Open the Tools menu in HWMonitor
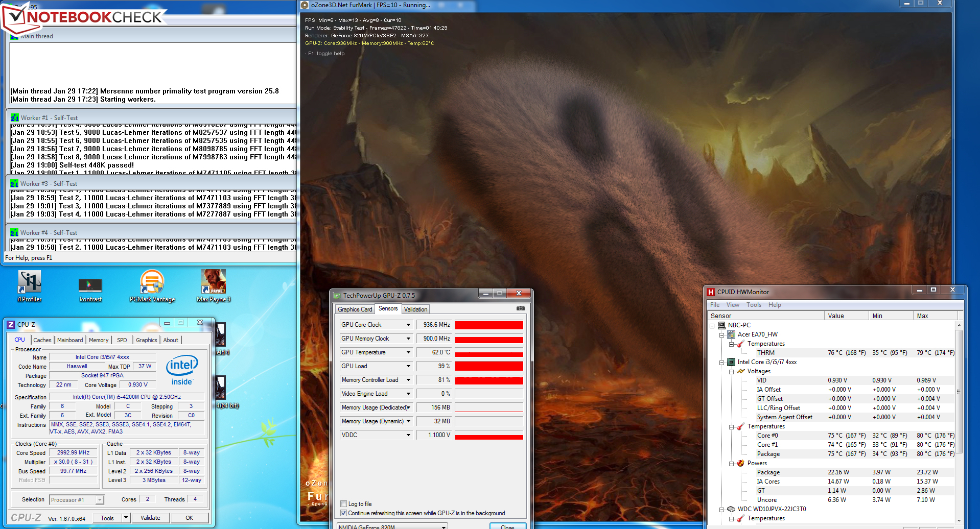Image resolution: width=980 pixels, height=529 pixels. pos(754,305)
